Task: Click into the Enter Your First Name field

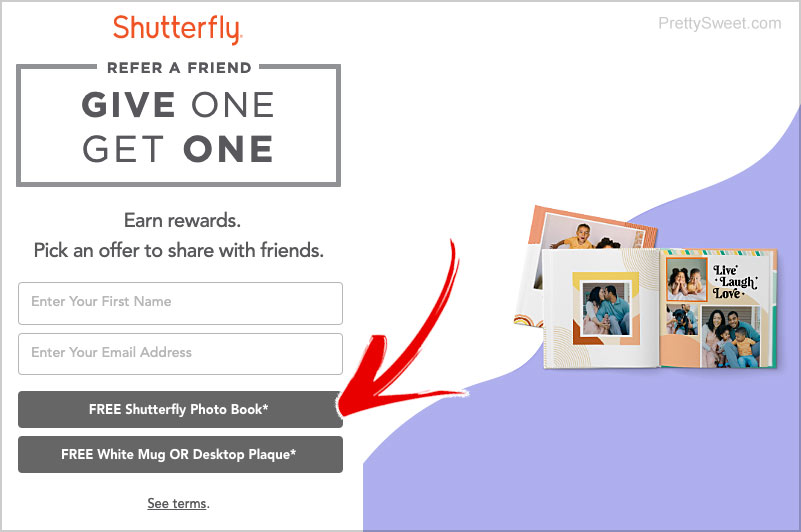Action: 180,303
